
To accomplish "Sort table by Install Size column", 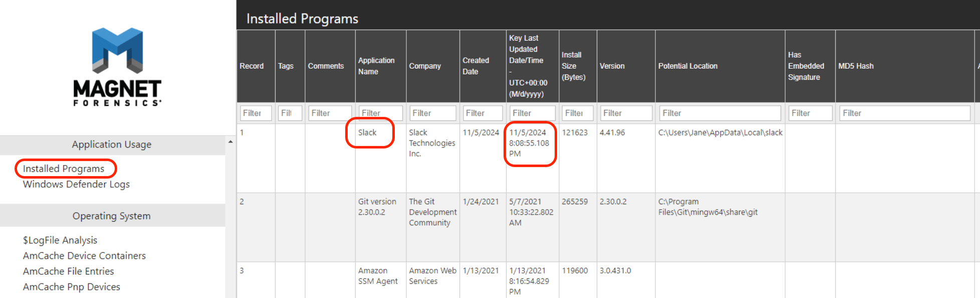I will pos(573,66).
